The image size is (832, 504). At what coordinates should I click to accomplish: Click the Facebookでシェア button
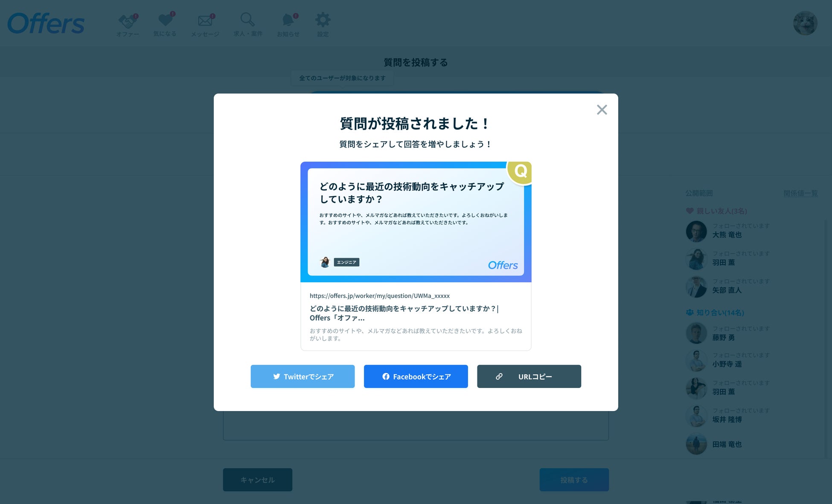(416, 377)
